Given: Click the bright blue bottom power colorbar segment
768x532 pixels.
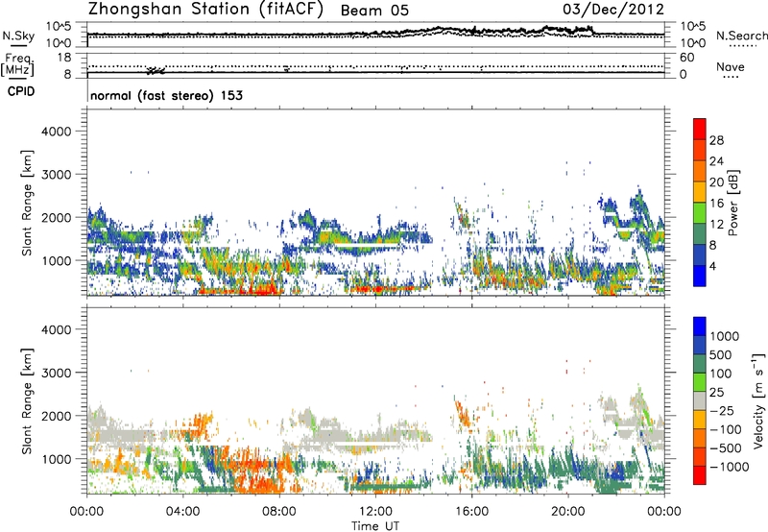Looking at the screenshot, I should [700, 276].
